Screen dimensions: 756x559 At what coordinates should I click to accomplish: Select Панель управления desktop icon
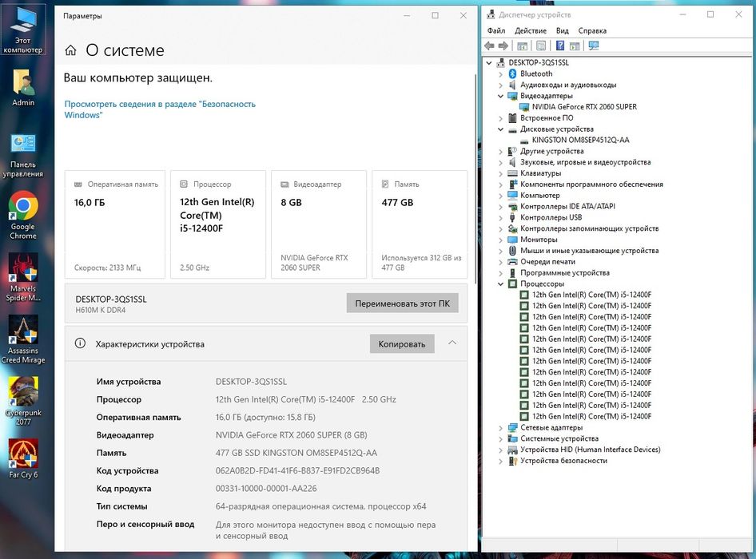tap(22, 155)
